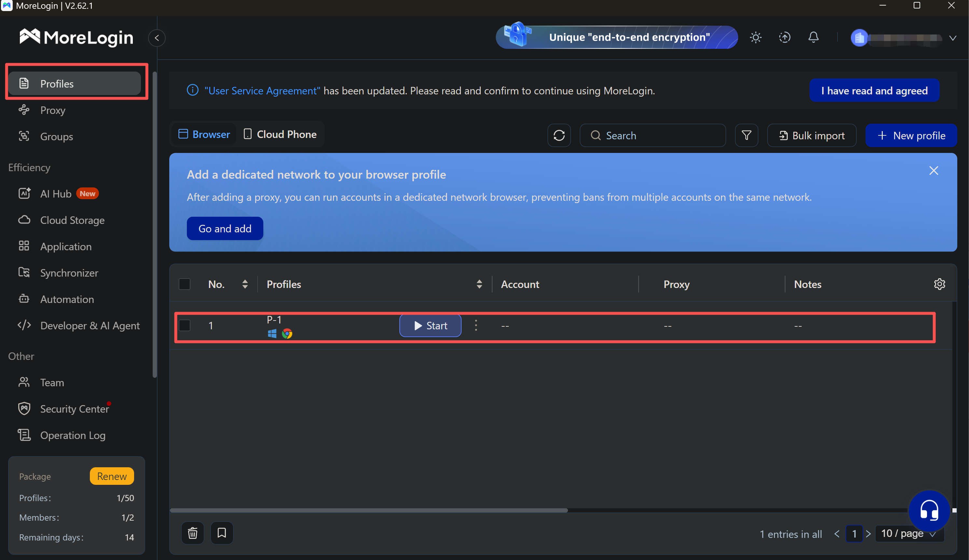Click the AI Hub New badge
The image size is (969, 560).
pos(87,193)
